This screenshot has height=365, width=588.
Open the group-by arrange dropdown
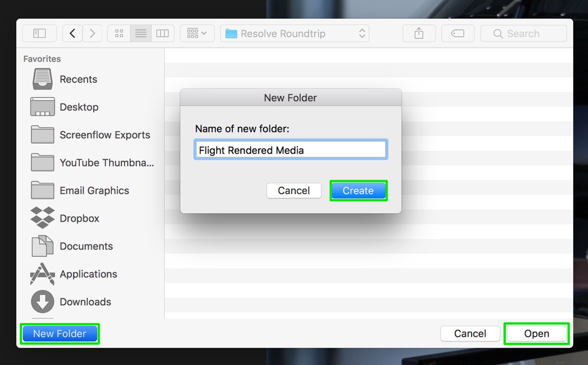pos(197,34)
